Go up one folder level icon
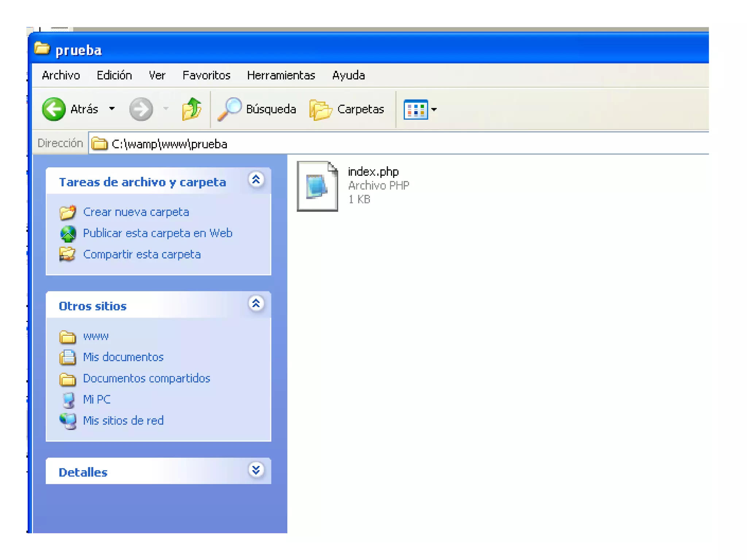Viewport: 747px width, 560px height. [191, 109]
